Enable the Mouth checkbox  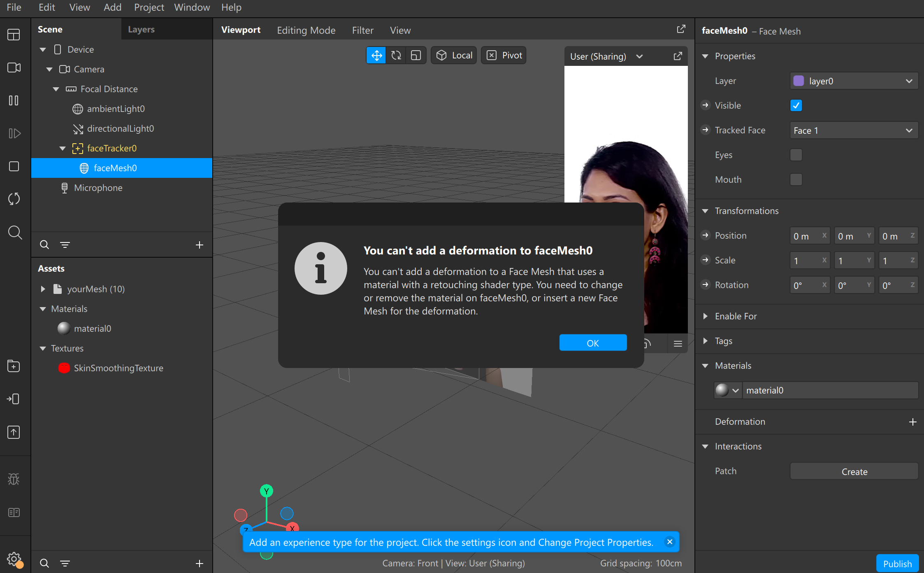(x=796, y=179)
